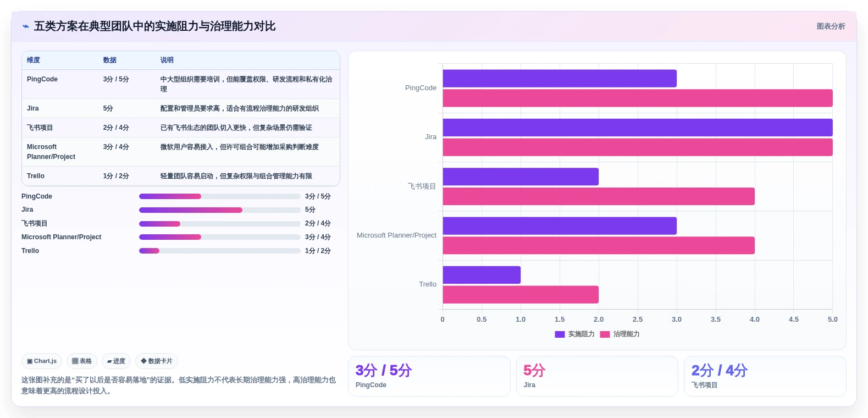Click the 图表分析 label in header

click(831, 26)
